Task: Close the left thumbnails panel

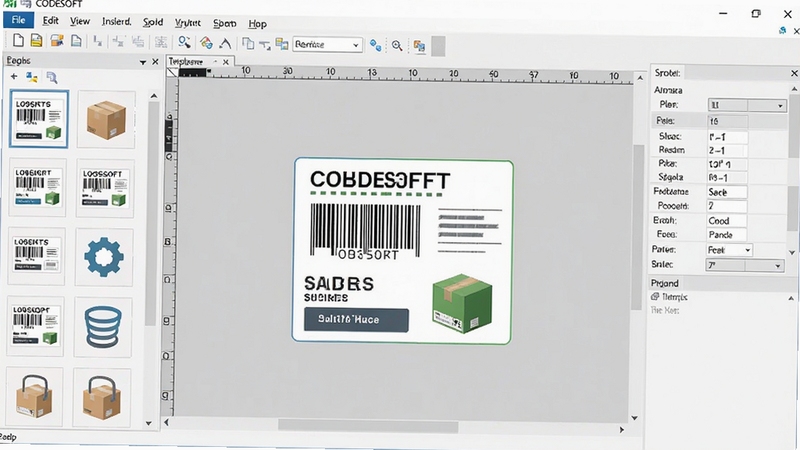Action: point(156,62)
